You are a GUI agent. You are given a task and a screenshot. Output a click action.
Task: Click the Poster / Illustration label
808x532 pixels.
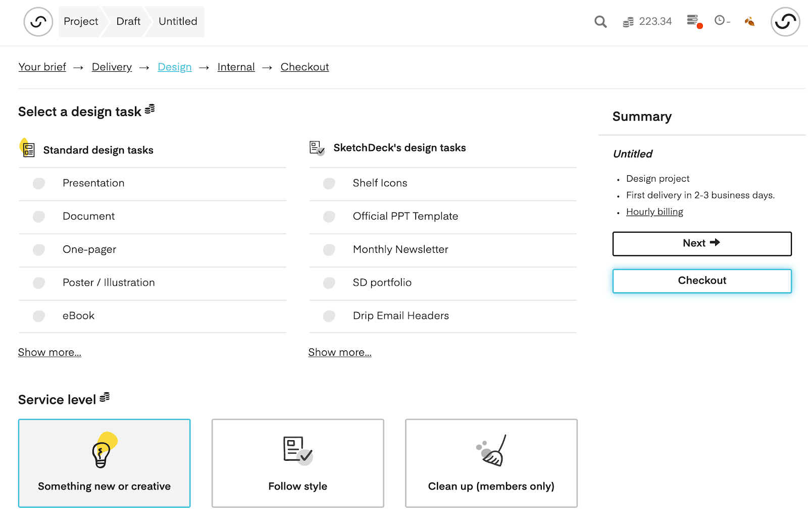[109, 283]
